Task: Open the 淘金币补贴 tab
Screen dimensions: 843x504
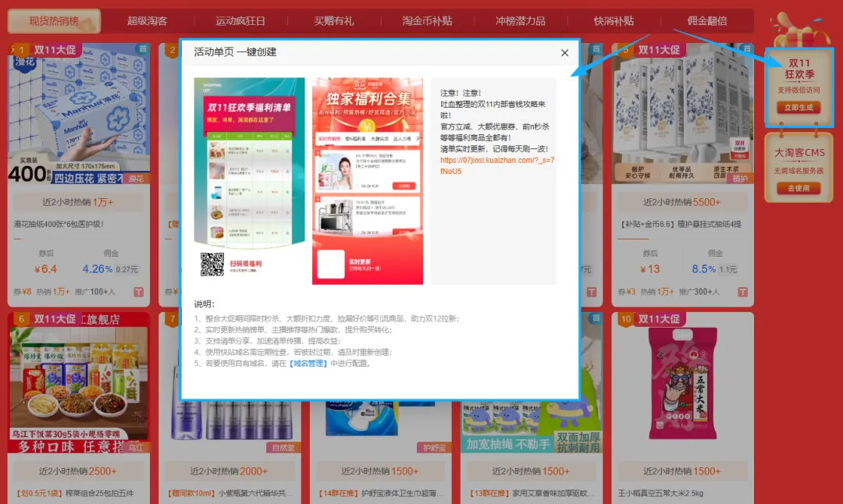Action: pyautogui.click(x=425, y=21)
